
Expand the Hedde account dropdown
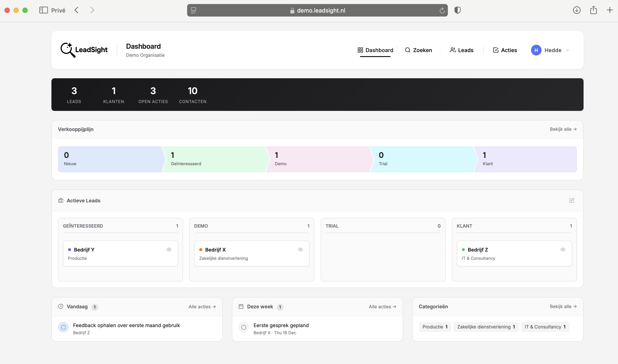[x=567, y=50]
